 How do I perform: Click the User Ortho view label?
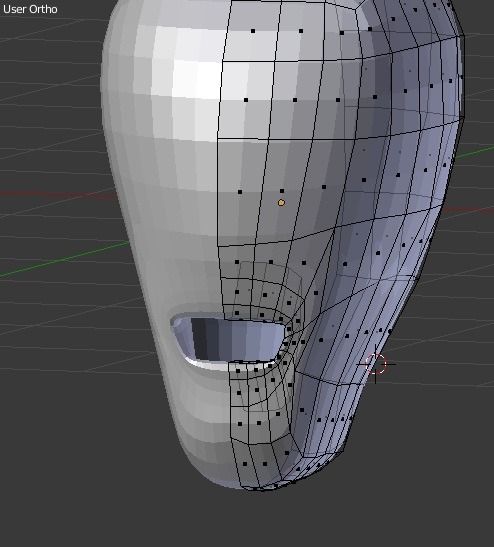click(x=30, y=9)
